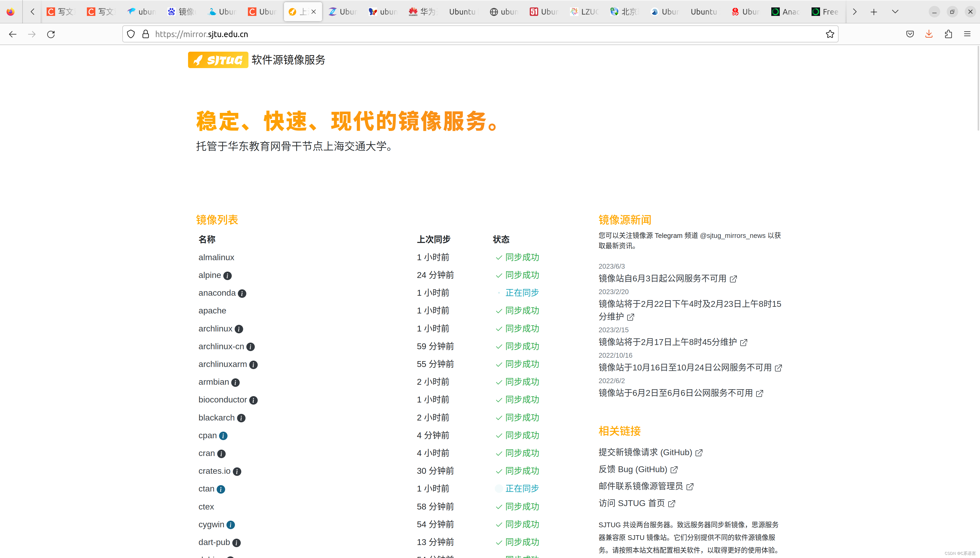Open the list all tabs dropdown
This screenshot has height=558, width=980.
pyautogui.click(x=895, y=12)
